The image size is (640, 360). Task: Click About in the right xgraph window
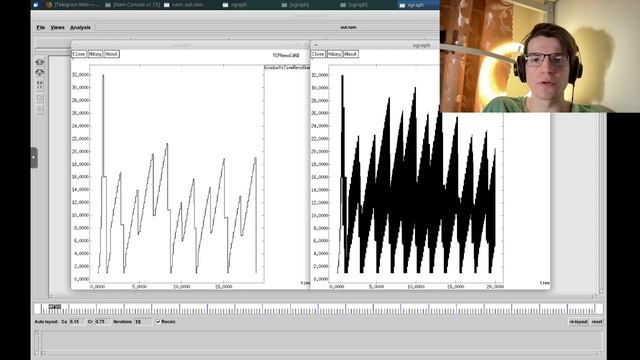pyautogui.click(x=351, y=54)
